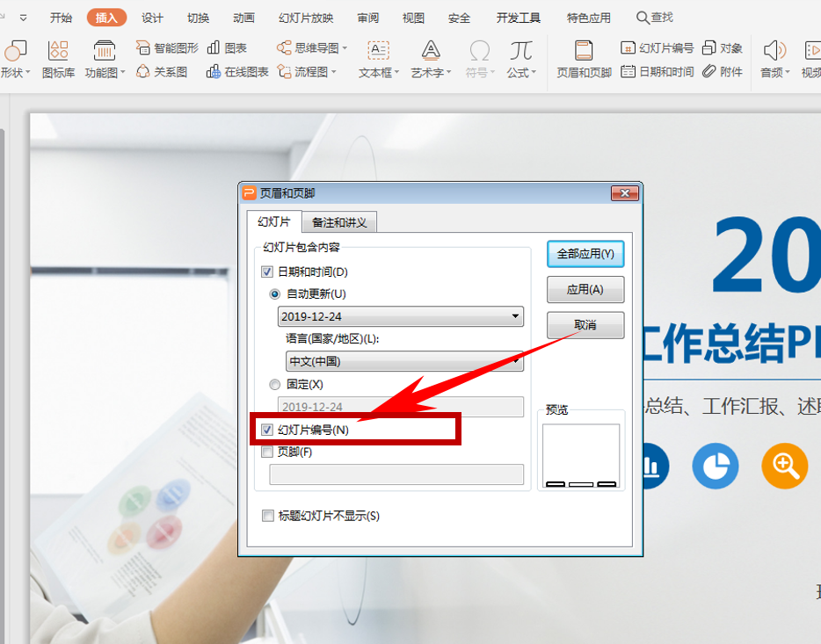Insert WordArt (艺术字)
Viewport: 821px width, 644px height.
click(x=431, y=60)
